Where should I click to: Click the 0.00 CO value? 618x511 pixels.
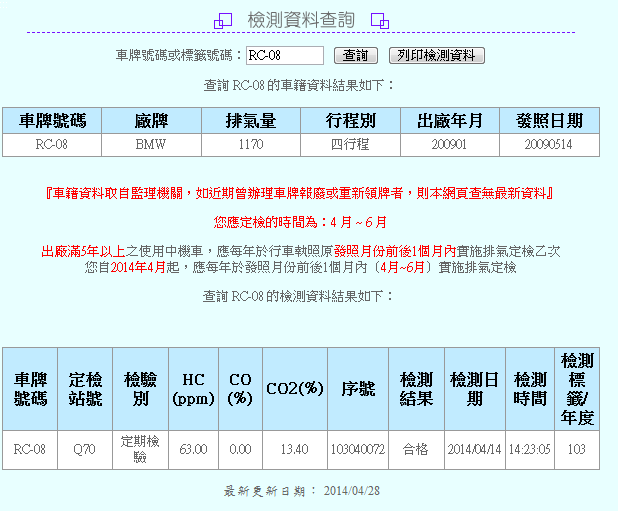click(240, 450)
